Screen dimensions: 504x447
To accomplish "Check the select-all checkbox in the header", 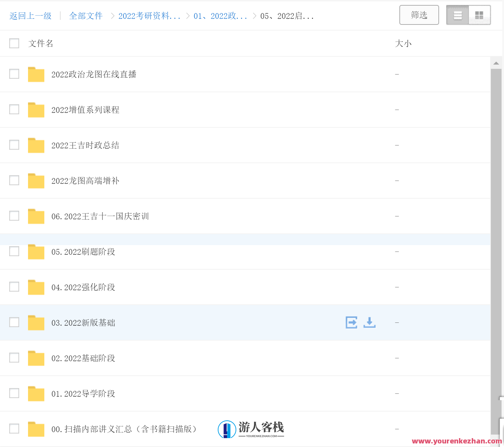I will coord(14,43).
